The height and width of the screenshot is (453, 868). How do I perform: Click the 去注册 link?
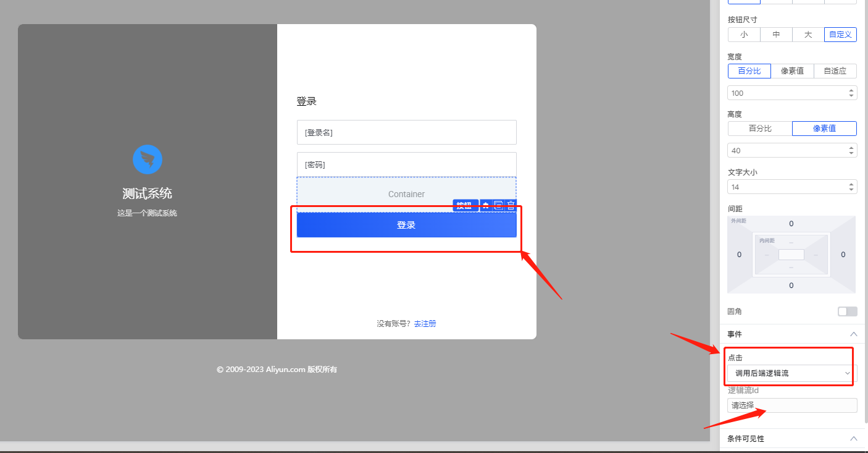(425, 323)
